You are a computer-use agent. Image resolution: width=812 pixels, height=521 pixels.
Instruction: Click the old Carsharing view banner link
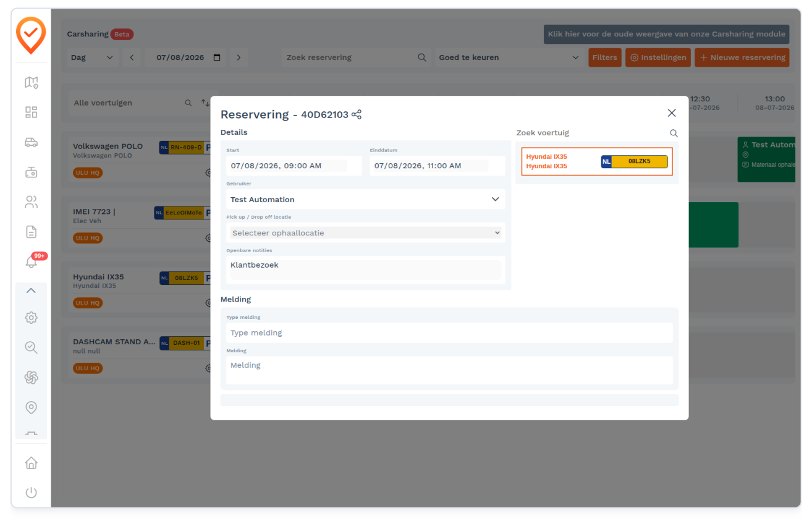tap(666, 34)
